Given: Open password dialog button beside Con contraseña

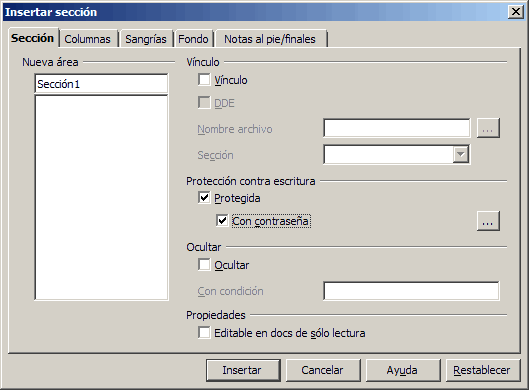Looking at the screenshot, I should [488, 221].
